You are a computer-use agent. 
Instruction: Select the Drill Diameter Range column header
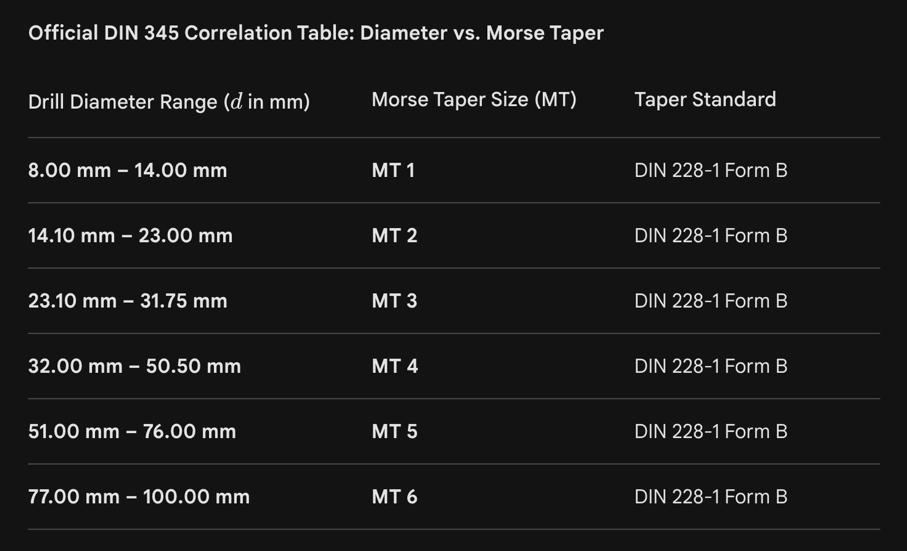pyautogui.click(x=169, y=101)
